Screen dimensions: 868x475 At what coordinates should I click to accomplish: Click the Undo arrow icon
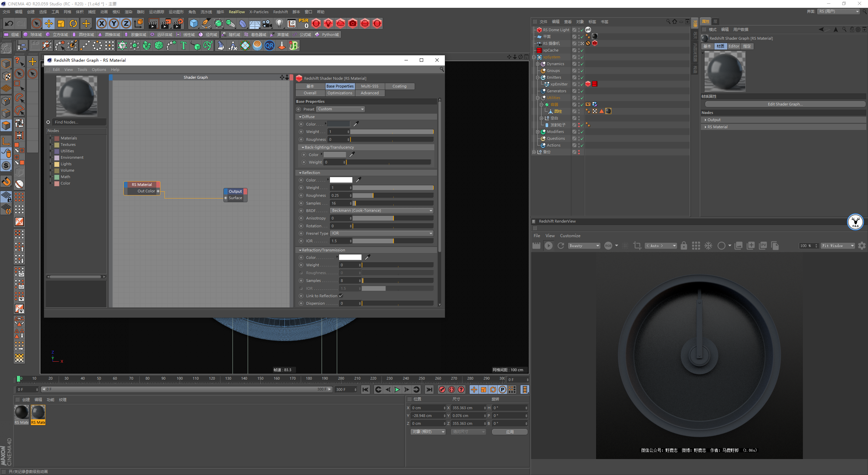[9, 23]
